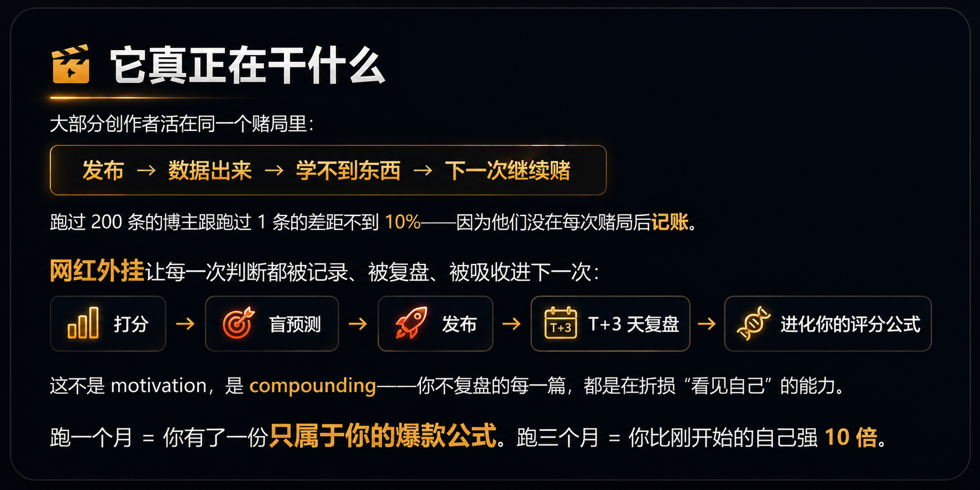Click the arrow between 打分 and 盲预测
Screen dimensions: 980x490
[x=185, y=323]
